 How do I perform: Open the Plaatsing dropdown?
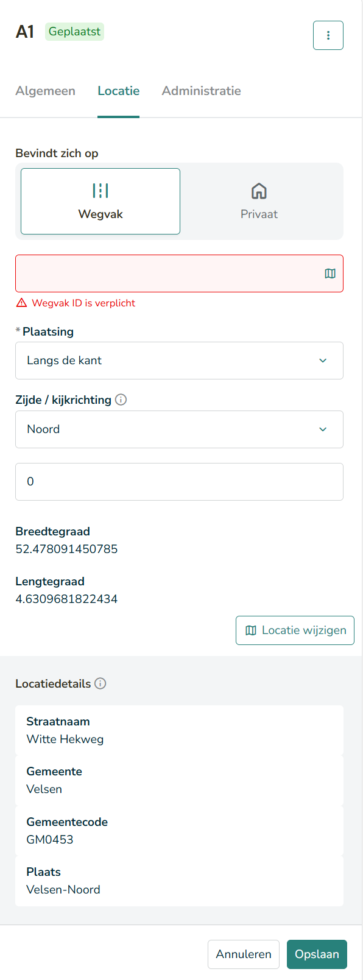click(x=179, y=361)
